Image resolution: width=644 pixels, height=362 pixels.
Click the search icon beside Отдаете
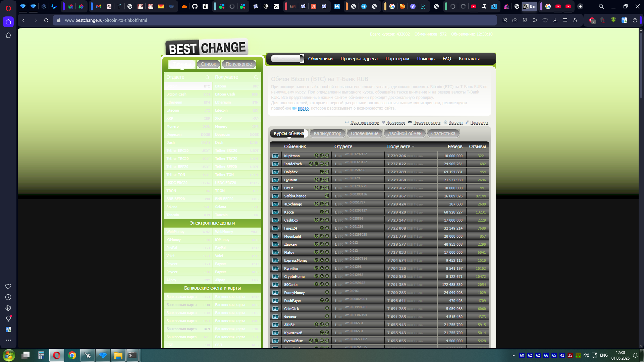click(x=208, y=77)
